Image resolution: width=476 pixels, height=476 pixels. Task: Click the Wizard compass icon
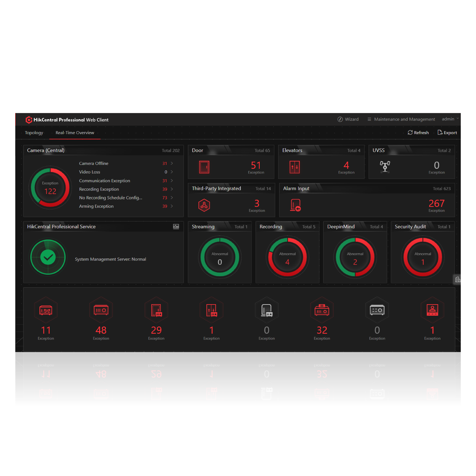(340, 119)
